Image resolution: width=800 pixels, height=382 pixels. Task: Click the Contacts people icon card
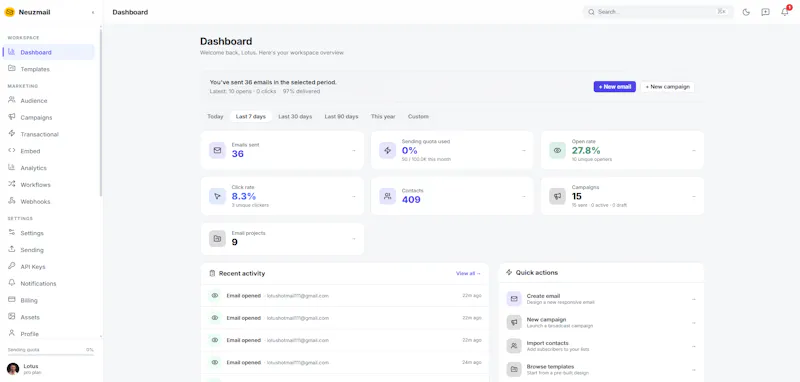click(x=388, y=196)
